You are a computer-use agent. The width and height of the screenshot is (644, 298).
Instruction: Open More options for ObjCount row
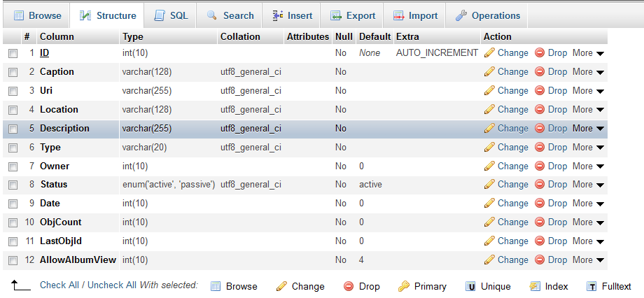[588, 222]
